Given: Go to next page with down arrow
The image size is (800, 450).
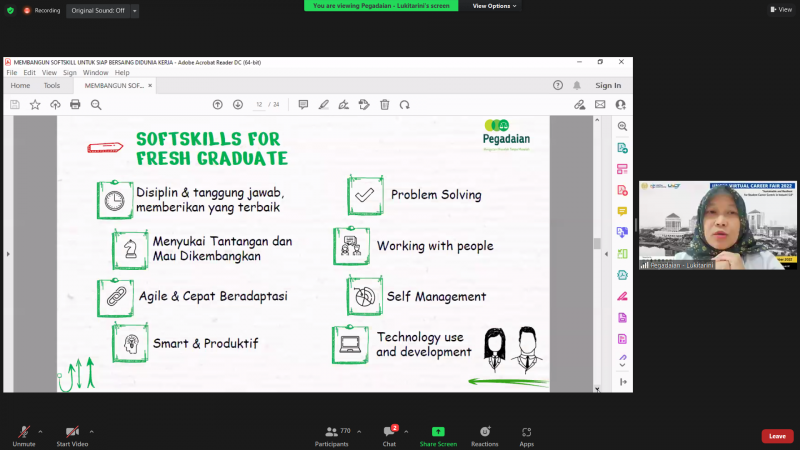Looking at the screenshot, I should click(238, 104).
